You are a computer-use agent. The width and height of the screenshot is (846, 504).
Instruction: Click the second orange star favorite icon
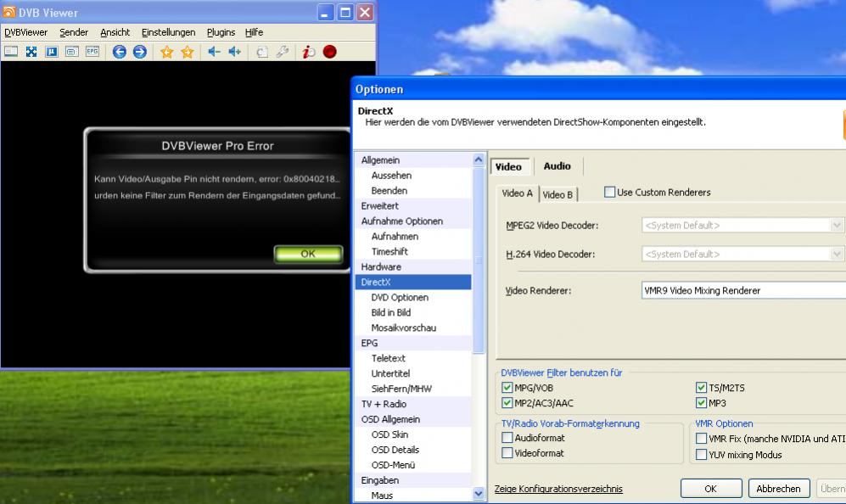click(x=188, y=52)
